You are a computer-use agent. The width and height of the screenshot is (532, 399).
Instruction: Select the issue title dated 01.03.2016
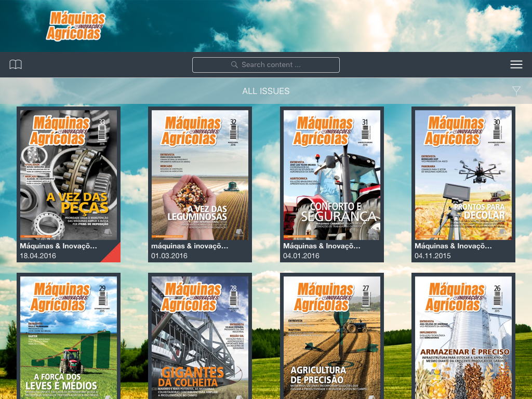click(x=190, y=246)
